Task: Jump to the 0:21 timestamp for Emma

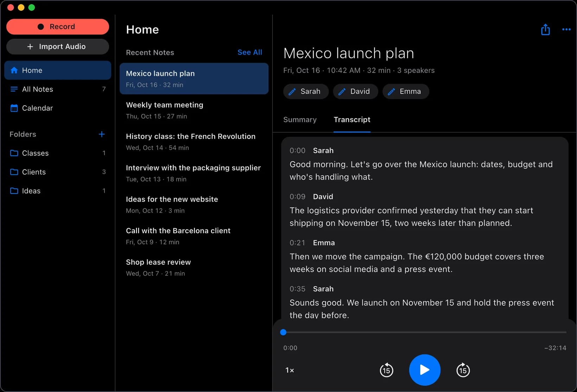Action: point(297,243)
